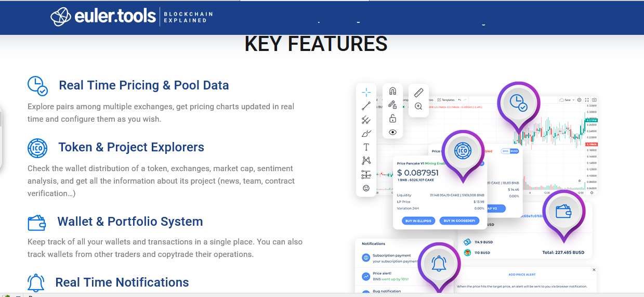Click the BUY IN GOOSEDEFI button

click(459, 221)
